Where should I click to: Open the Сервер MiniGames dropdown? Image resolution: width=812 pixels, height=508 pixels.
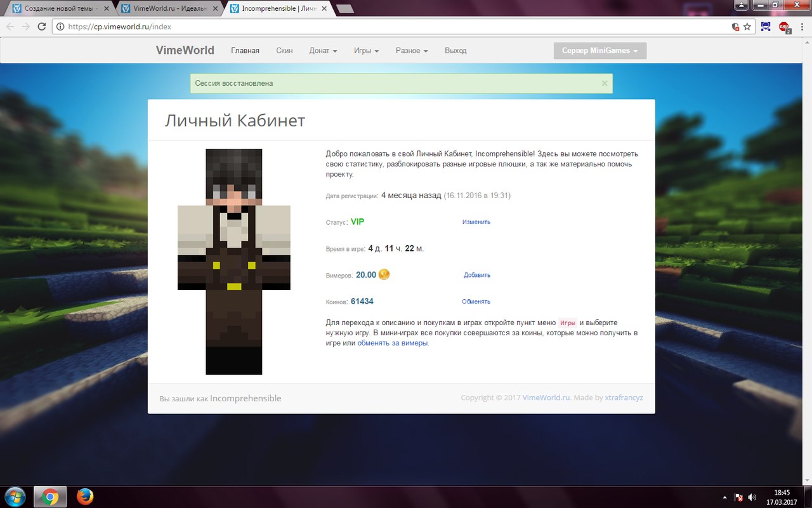pyautogui.click(x=599, y=51)
